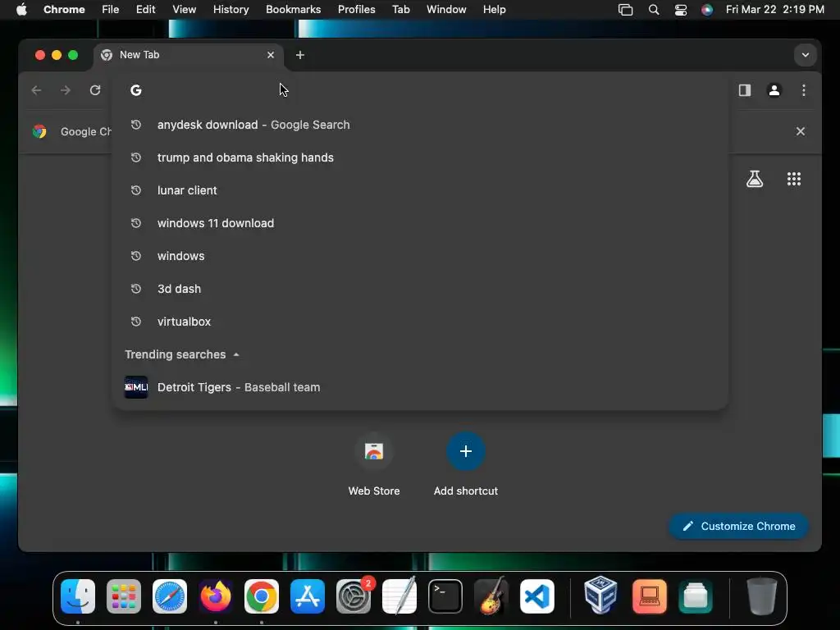The width and height of the screenshot is (840, 630).
Task: Open the Chrome Labs flask icon
Action: click(755, 179)
